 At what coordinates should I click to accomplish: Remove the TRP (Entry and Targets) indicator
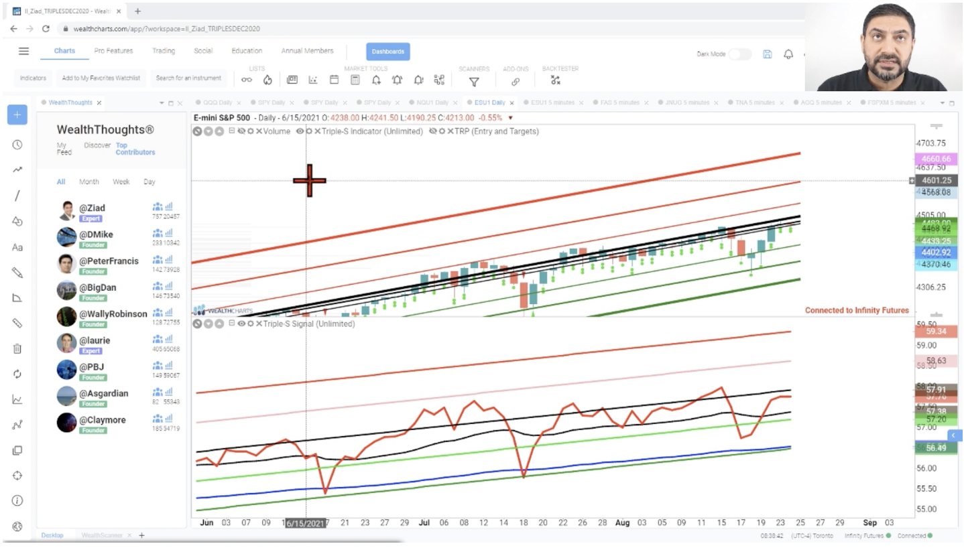coord(450,131)
